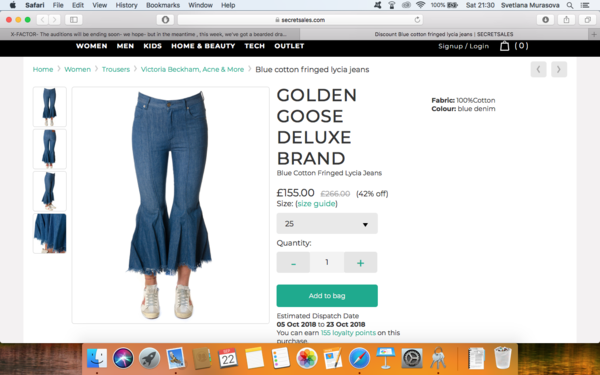The height and width of the screenshot is (375, 600).
Task: Open OUTLET site navigation item
Action: click(289, 46)
